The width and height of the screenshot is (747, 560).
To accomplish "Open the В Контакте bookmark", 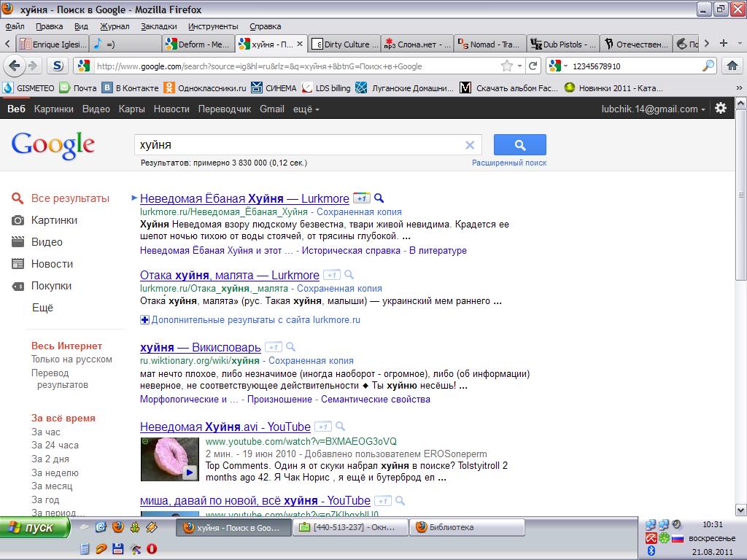I will [x=131, y=88].
